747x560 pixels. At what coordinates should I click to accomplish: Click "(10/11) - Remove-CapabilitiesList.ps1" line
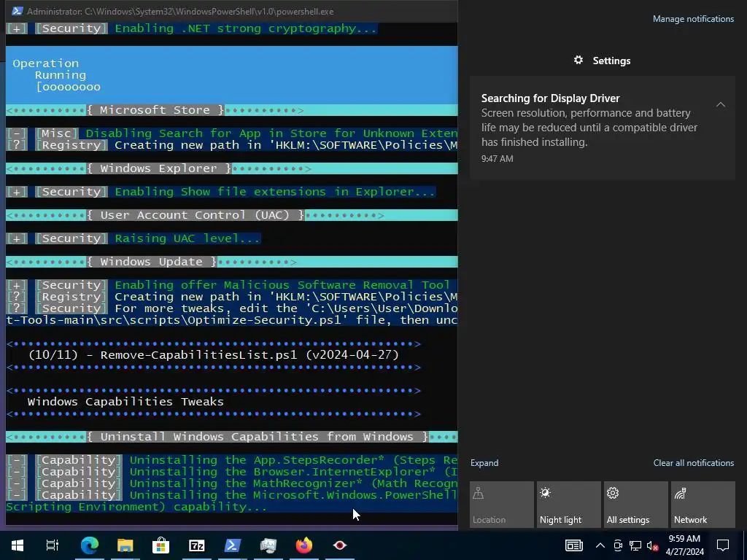[214, 355]
